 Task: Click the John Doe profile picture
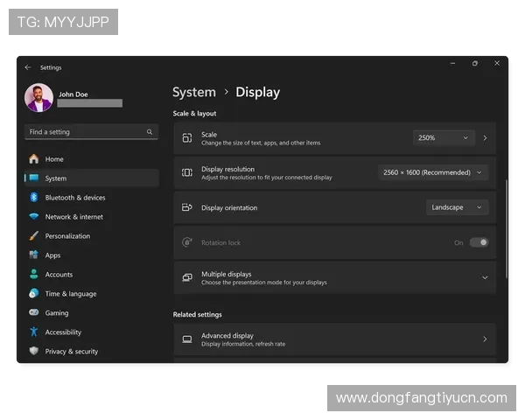(38, 98)
